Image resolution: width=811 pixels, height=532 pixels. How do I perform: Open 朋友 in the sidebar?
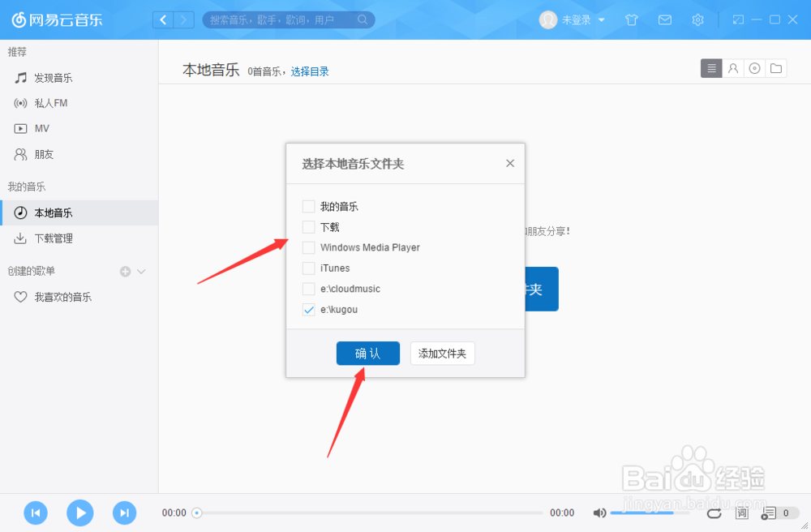point(79,154)
